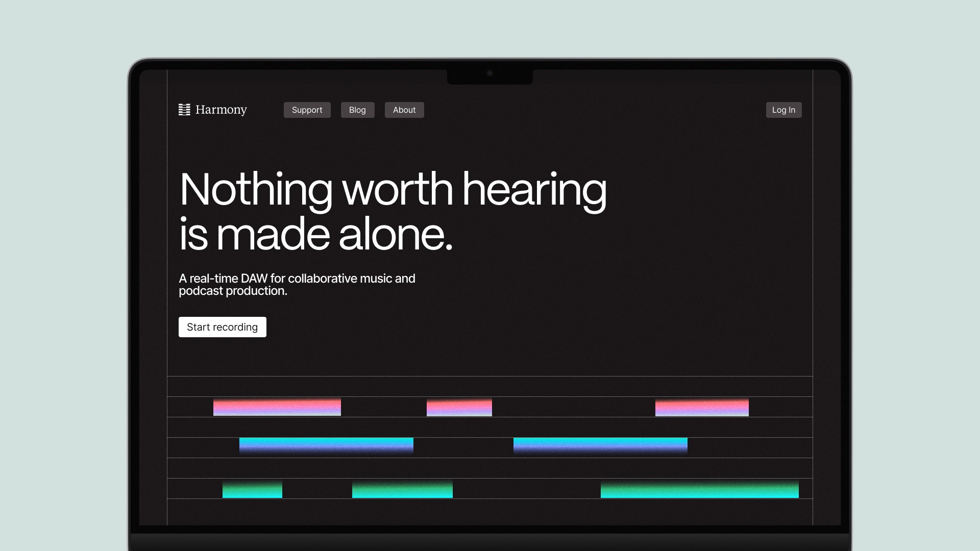Click the webcam in the laptop notch

[489, 73]
